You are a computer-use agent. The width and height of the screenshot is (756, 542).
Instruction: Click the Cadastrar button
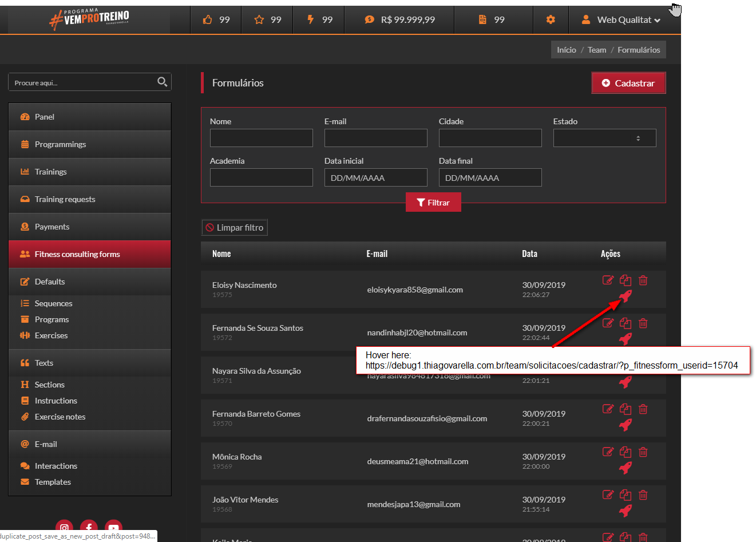(x=628, y=83)
